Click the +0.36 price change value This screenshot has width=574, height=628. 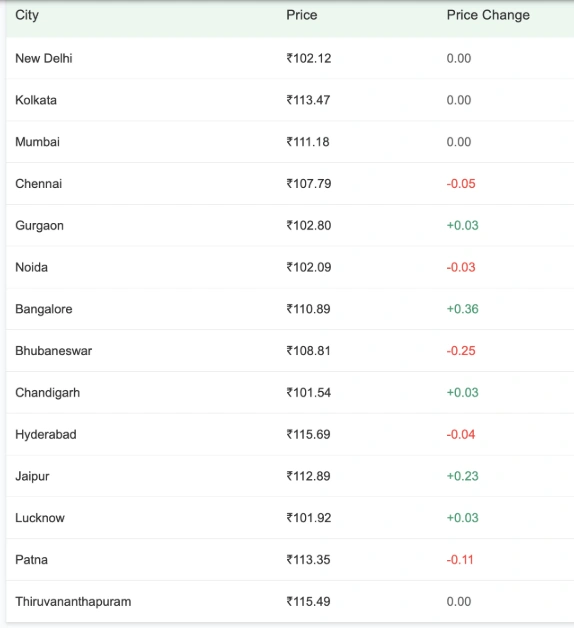click(463, 309)
